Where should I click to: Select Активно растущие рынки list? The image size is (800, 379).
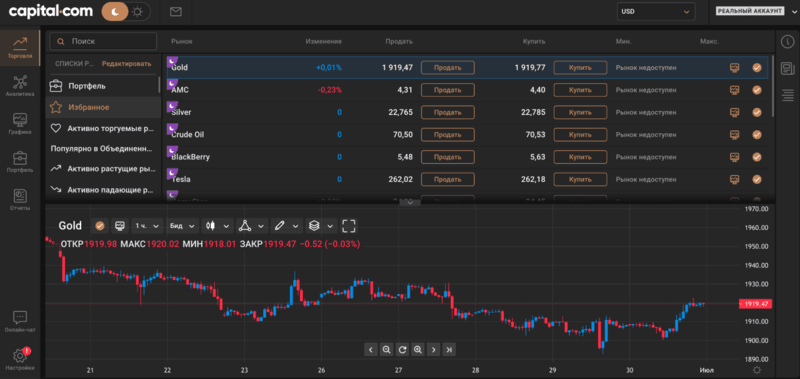tap(103, 168)
